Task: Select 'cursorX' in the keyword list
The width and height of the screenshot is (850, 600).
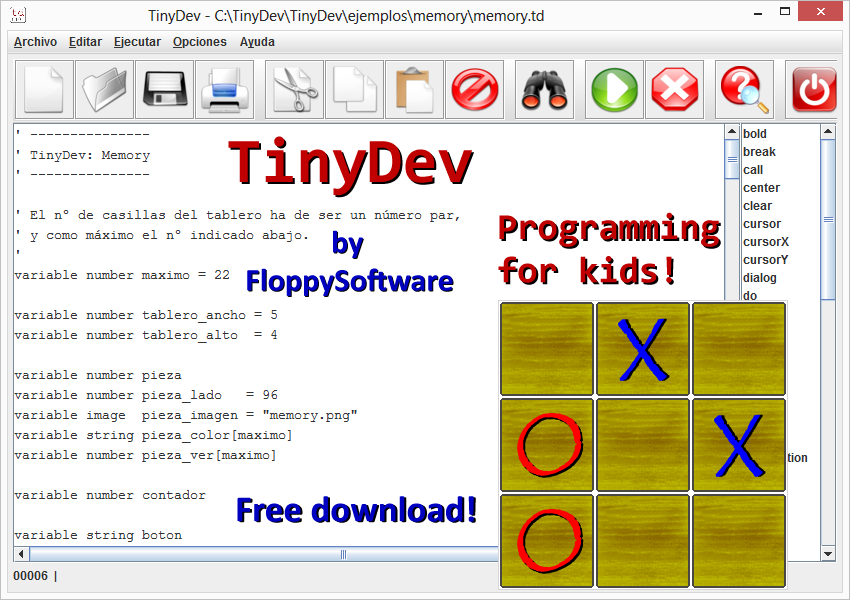Action: [766, 242]
